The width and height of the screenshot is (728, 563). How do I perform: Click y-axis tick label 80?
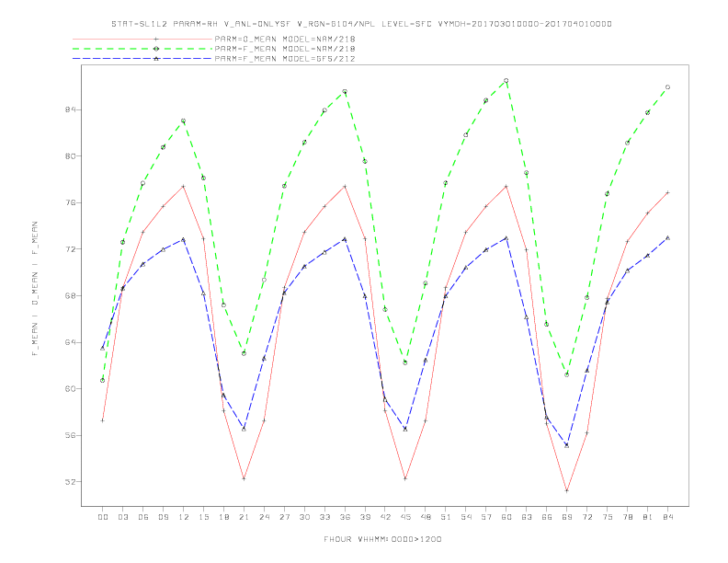pos(70,156)
